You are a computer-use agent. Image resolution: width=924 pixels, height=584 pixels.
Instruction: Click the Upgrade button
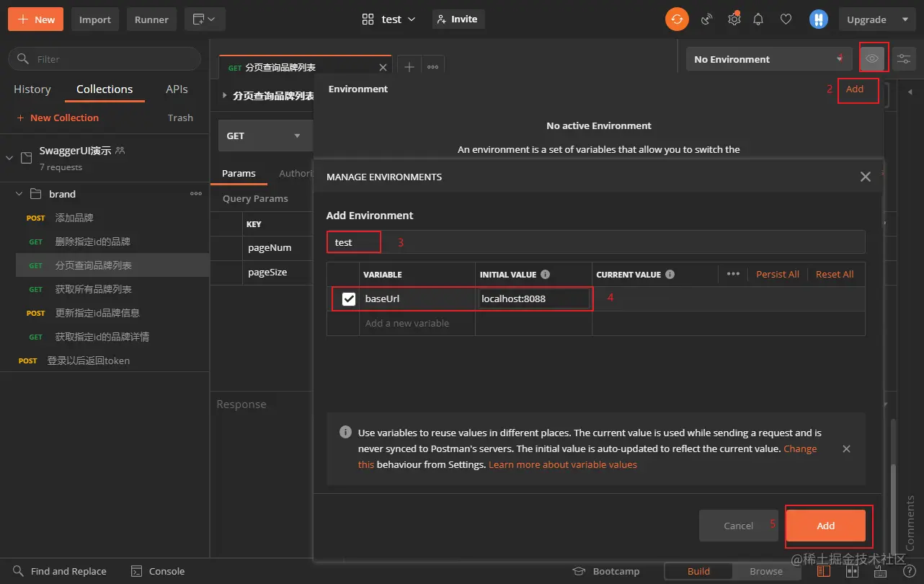(866, 19)
